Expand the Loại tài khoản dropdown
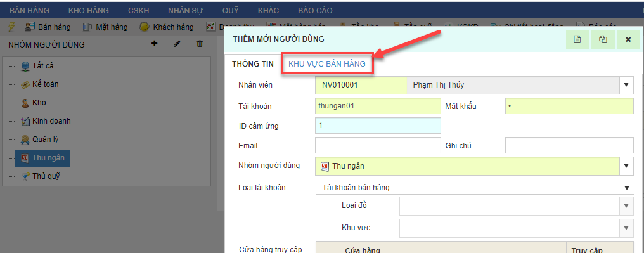The width and height of the screenshot is (644, 253). [x=626, y=188]
